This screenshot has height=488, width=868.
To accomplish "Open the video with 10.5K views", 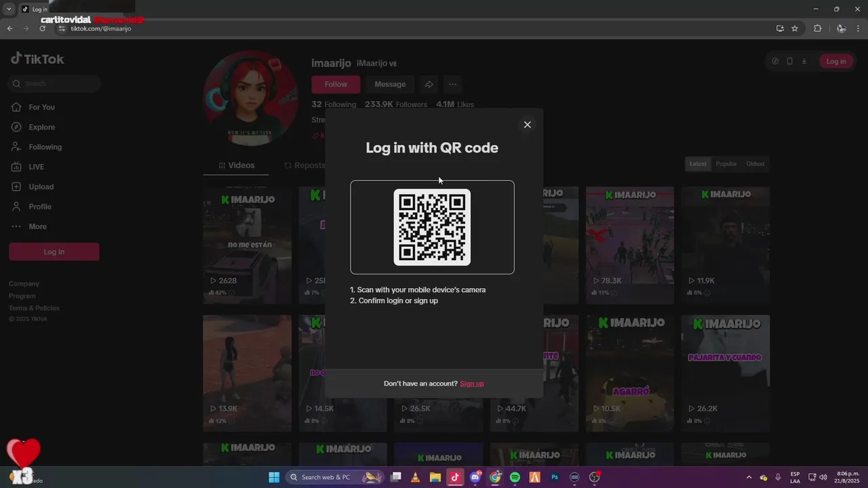I will 630,373.
